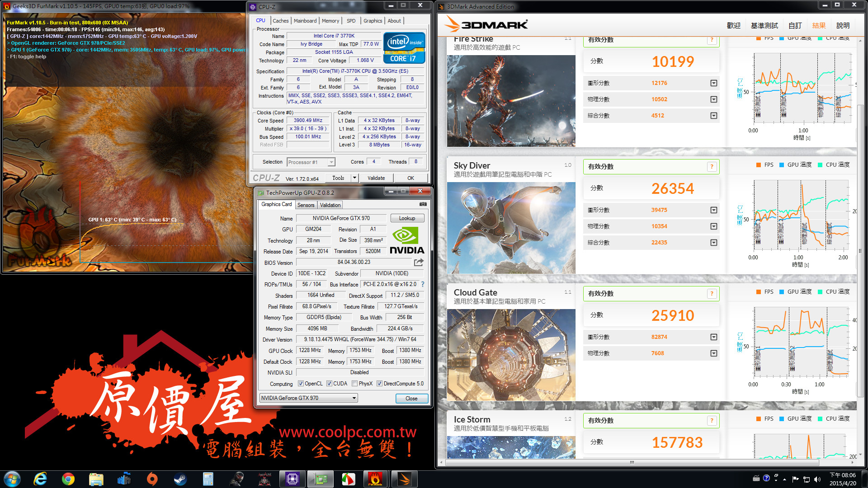The width and height of the screenshot is (868, 488).
Task: Click the 3DMark logo in the header
Action: (486, 24)
